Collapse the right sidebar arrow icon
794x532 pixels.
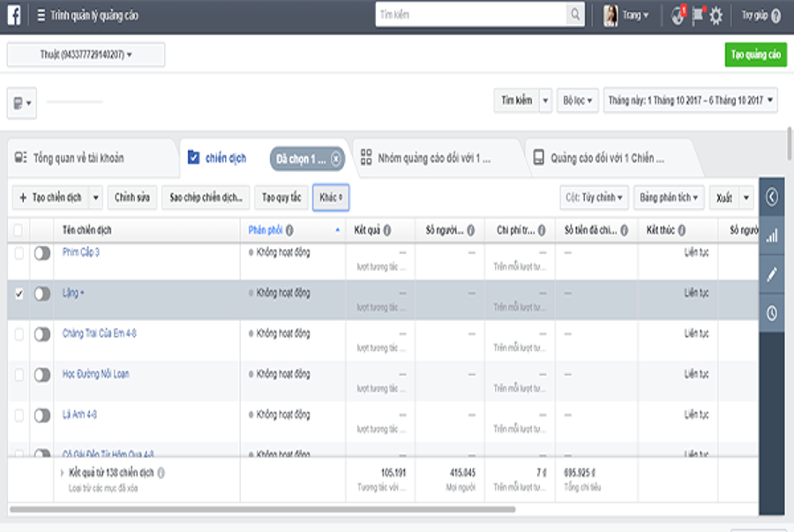[x=772, y=197]
